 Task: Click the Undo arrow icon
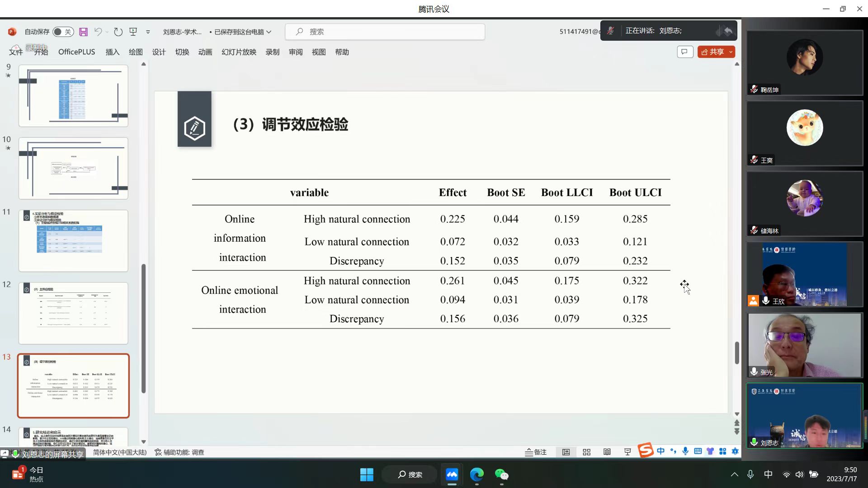(x=98, y=32)
